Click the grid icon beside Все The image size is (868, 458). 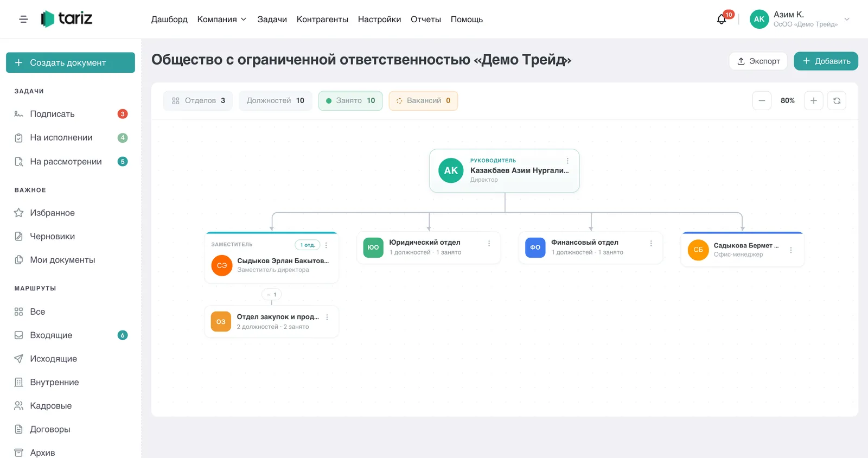click(18, 311)
